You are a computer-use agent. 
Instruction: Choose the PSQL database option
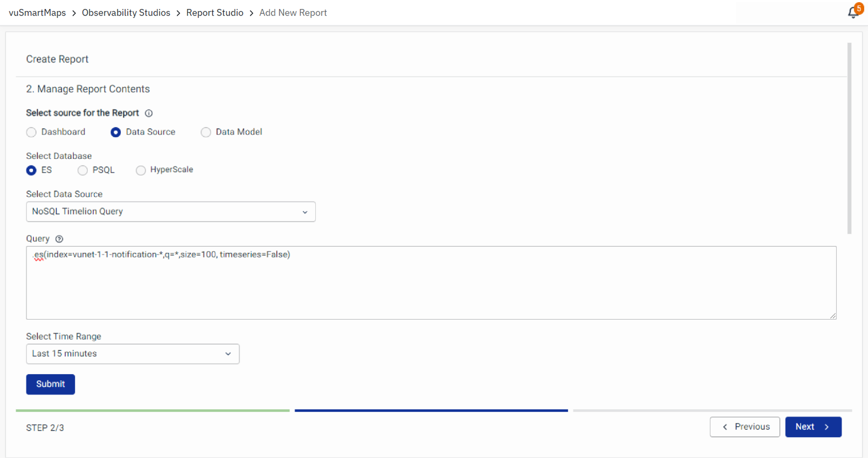click(83, 170)
